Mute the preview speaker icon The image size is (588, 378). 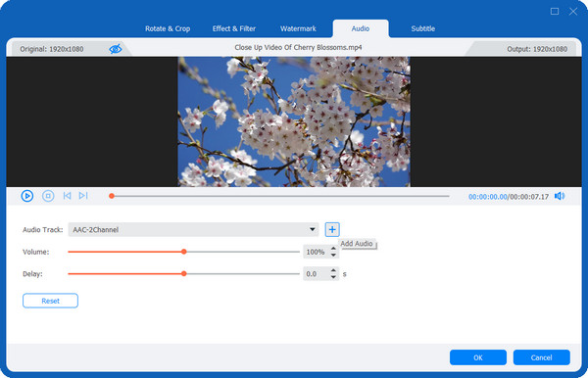point(560,196)
